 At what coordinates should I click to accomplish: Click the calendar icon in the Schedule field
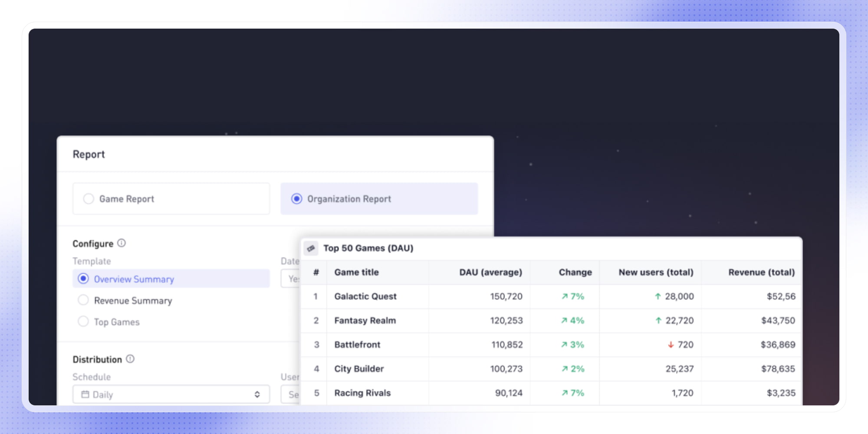(85, 394)
